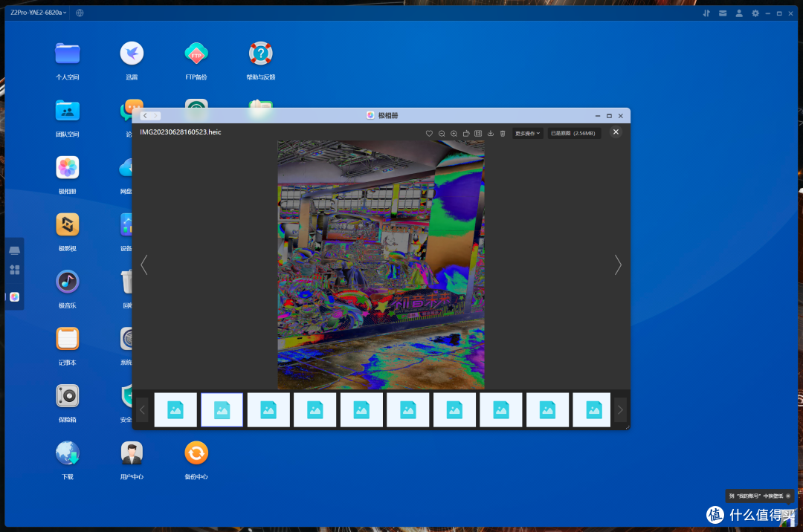This screenshot has height=532, width=803.
Task: Favorite the photo with the heart icon
Action: 429,134
